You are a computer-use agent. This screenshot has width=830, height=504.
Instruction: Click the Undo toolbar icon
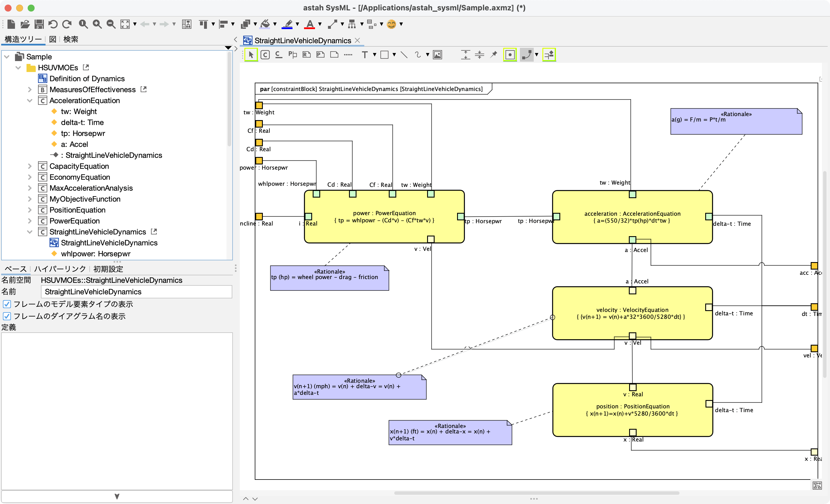[52, 24]
